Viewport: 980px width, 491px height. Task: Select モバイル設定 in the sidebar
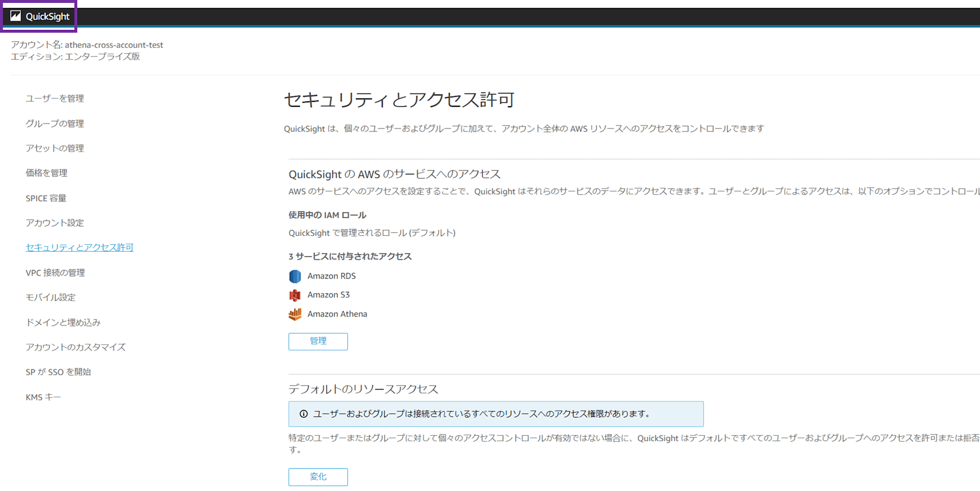pos(50,298)
